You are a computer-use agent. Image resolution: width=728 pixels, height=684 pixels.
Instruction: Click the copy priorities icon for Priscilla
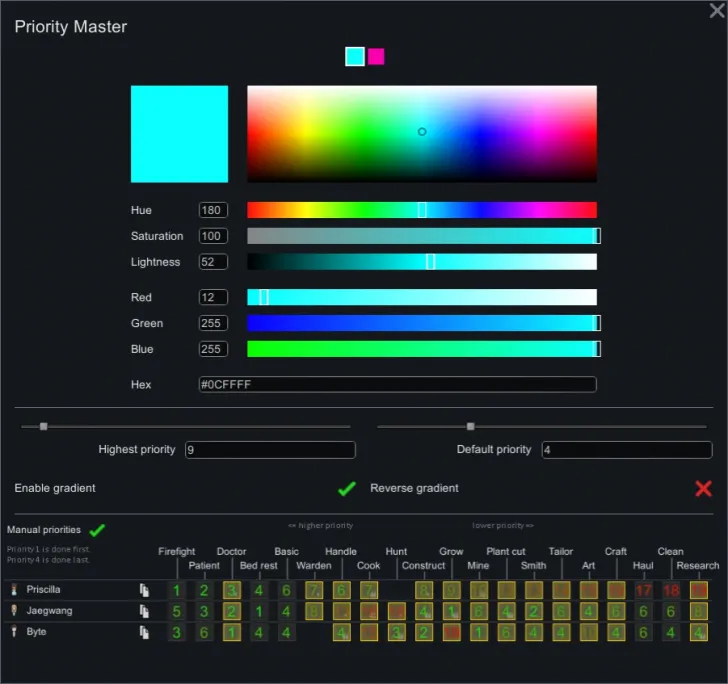coord(144,590)
